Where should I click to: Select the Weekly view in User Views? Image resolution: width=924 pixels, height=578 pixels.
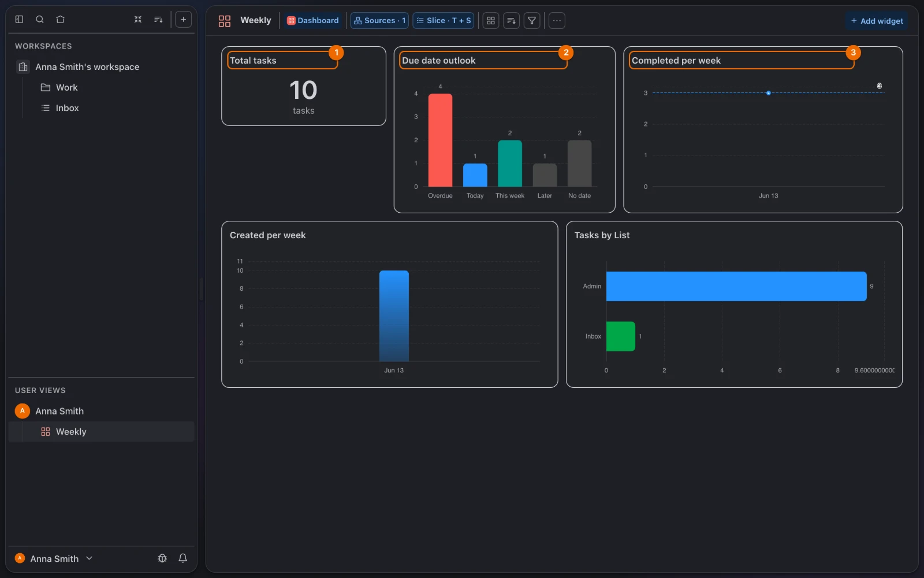coord(101,432)
